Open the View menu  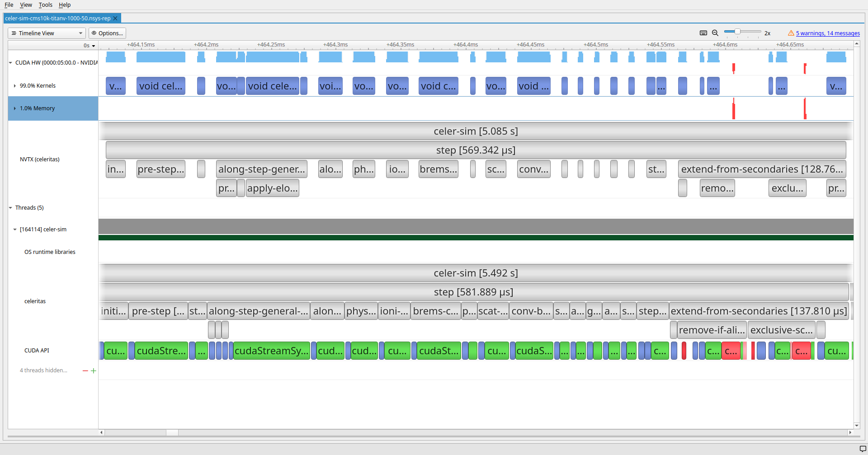26,5
